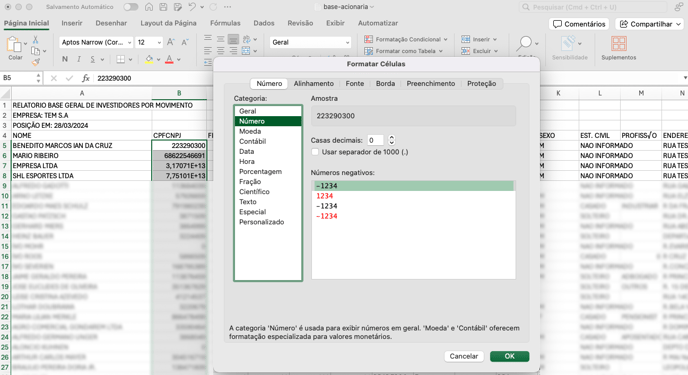Open the font size 12 dropdown

(x=159, y=43)
